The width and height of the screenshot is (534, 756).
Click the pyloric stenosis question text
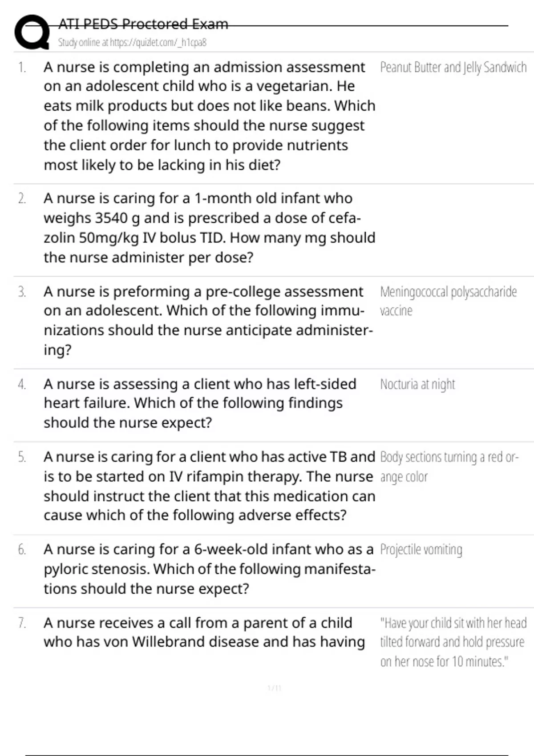[209, 569]
